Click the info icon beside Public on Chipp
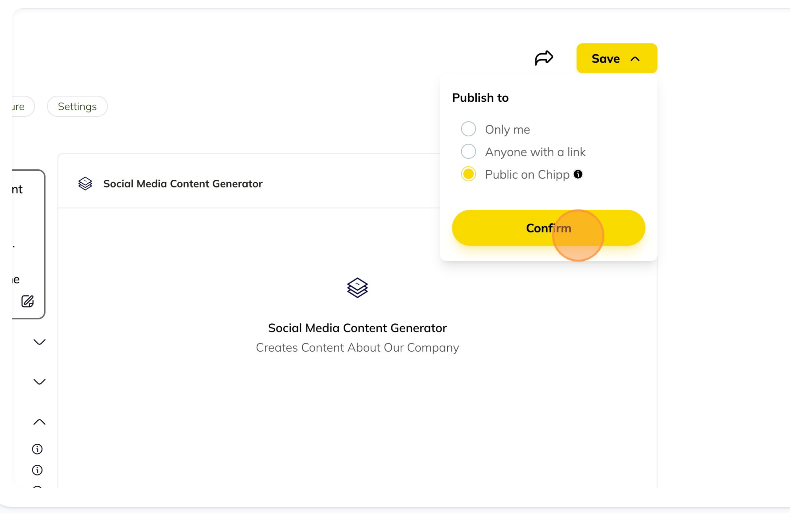The width and height of the screenshot is (790, 513). point(578,174)
